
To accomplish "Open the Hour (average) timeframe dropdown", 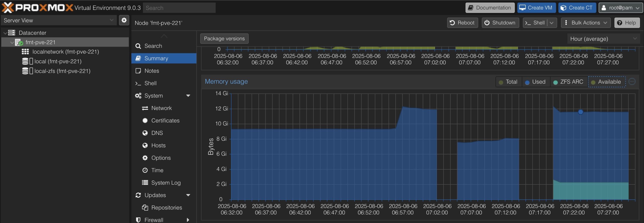I will click(x=603, y=39).
